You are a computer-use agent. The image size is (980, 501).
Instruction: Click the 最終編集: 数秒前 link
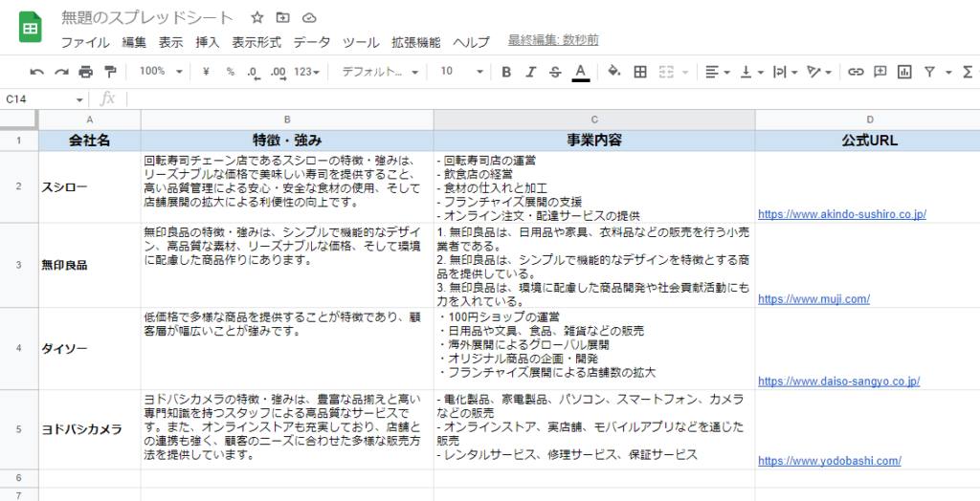click(x=554, y=40)
